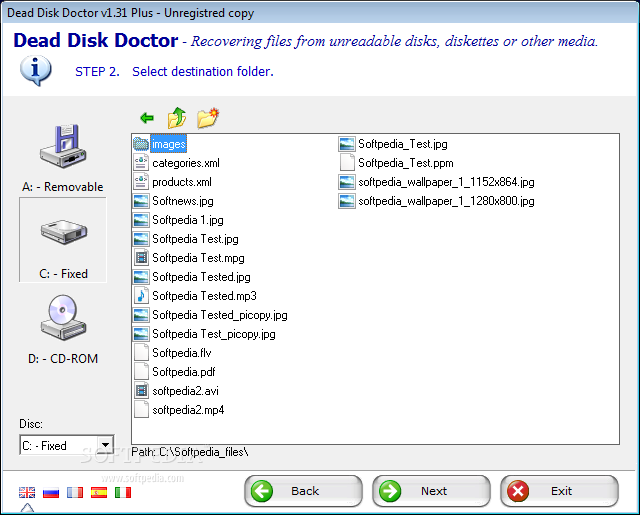The image size is (640, 515).
Task: Switch language to Spanish flag
Action: pos(99,493)
